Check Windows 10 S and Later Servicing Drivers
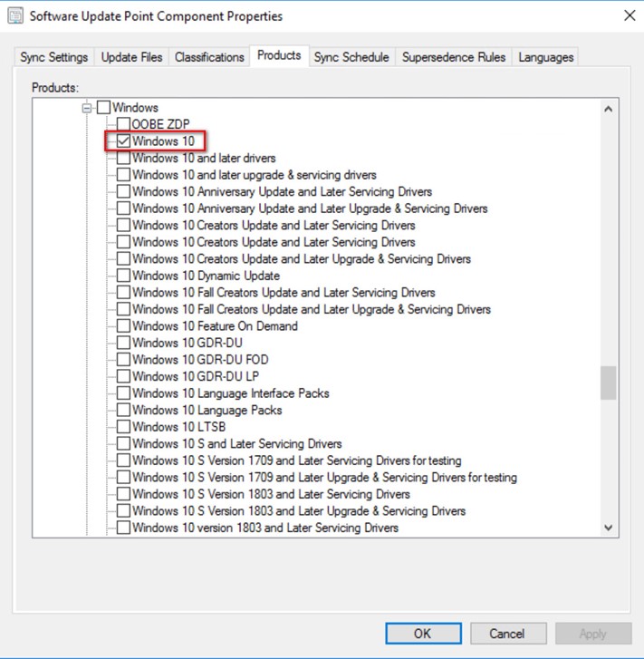The height and width of the screenshot is (659, 644). (123, 443)
